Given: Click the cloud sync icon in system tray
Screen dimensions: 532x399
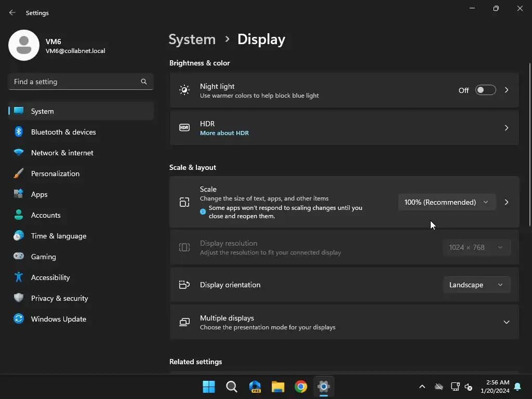Looking at the screenshot, I should (438, 387).
